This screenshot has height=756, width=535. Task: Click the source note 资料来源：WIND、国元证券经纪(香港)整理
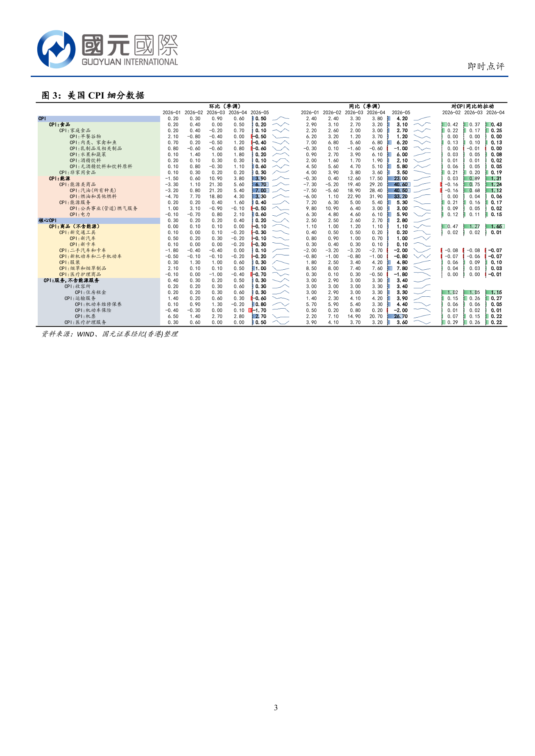(x=110, y=334)
